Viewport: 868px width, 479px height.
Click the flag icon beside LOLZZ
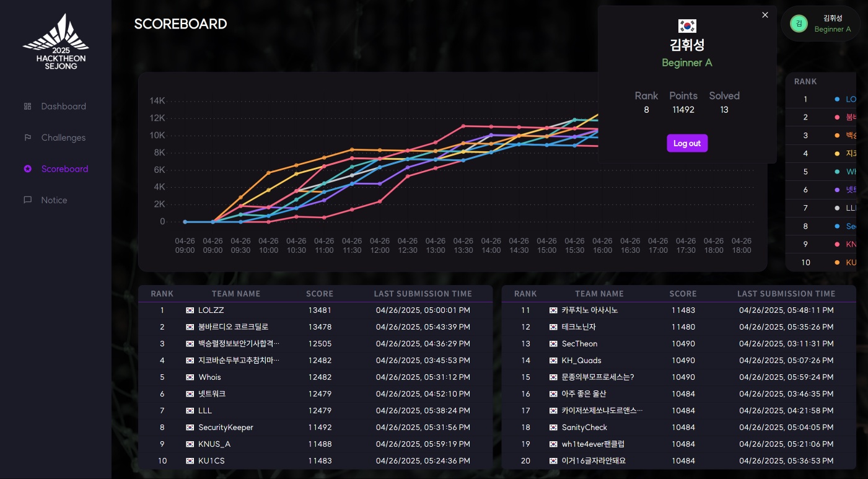click(190, 310)
